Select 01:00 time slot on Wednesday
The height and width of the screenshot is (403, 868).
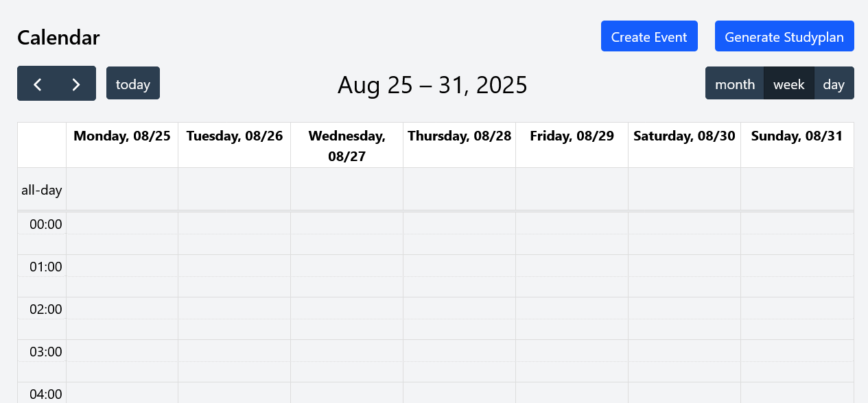coord(347,265)
